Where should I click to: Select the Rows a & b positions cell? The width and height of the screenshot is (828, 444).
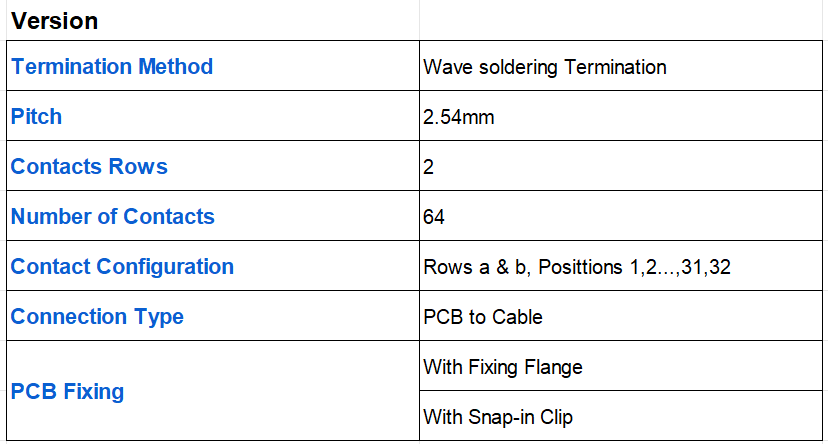click(x=621, y=266)
